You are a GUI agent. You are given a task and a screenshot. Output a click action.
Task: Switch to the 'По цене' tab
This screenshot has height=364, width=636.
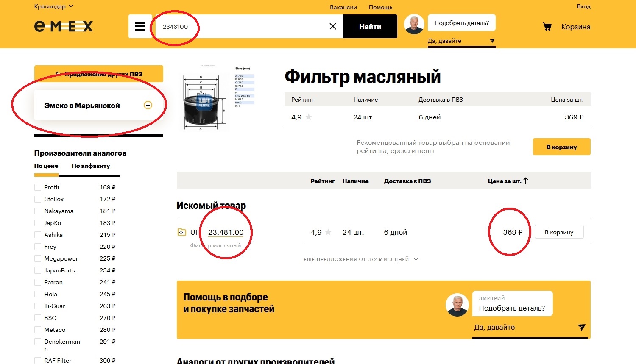[46, 166]
